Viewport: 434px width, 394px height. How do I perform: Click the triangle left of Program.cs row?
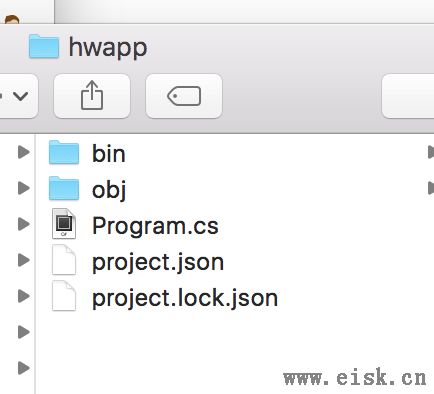(x=23, y=224)
